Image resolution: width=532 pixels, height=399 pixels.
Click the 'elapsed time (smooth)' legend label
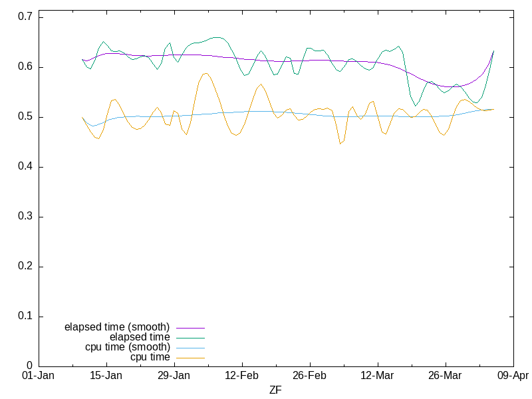point(117,327)
